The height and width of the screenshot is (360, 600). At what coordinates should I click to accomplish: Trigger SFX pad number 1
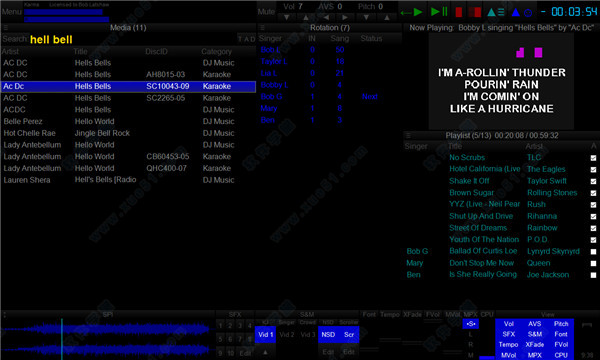click(x=220, y=326)
